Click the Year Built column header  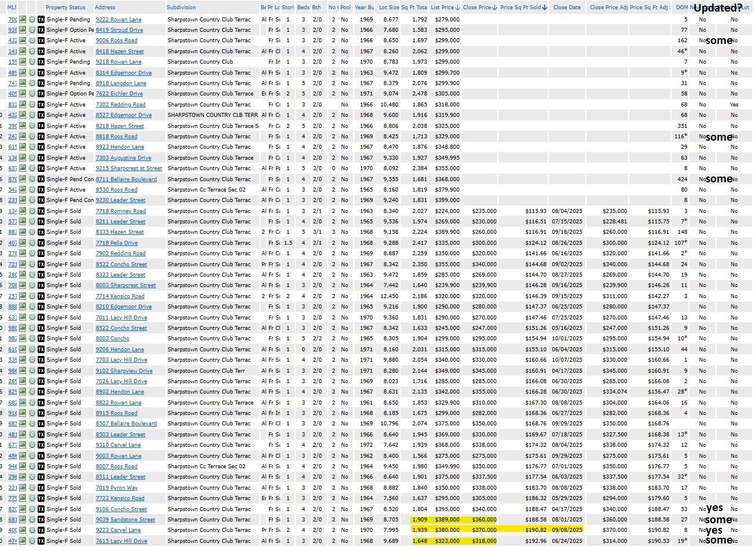[364, 8]
